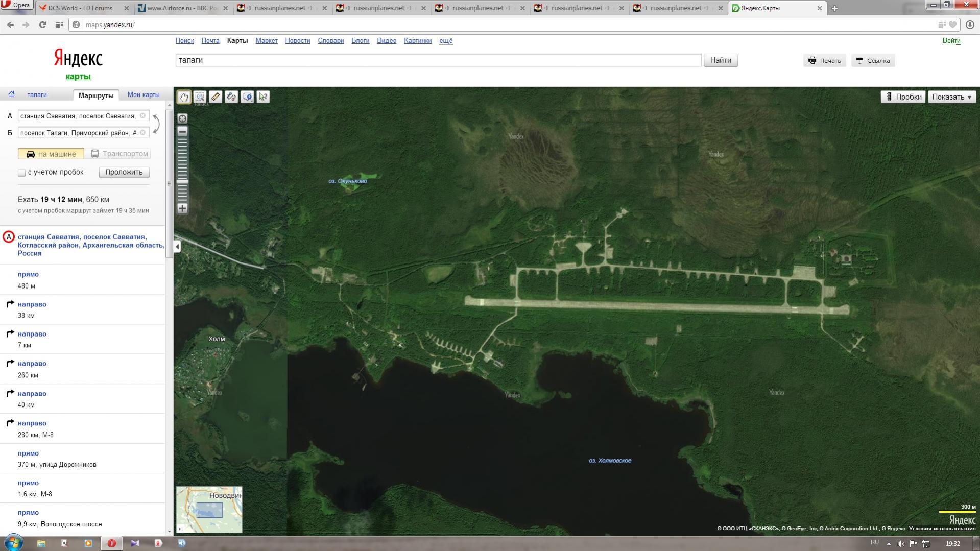This screenshot has height=551, width=980.
Task: Click the map zoom slider handle
Action: [182, 182]
